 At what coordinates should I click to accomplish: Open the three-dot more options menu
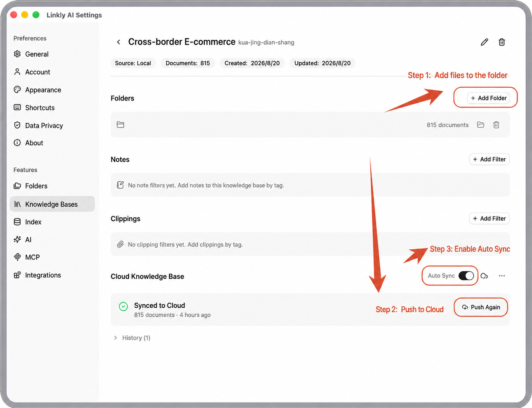502,276
